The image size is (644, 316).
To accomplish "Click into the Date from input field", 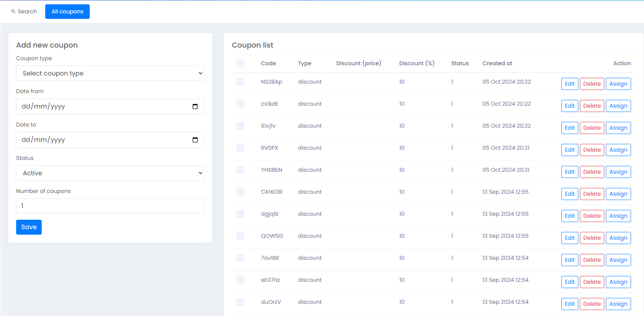I will tap(102, 107).
